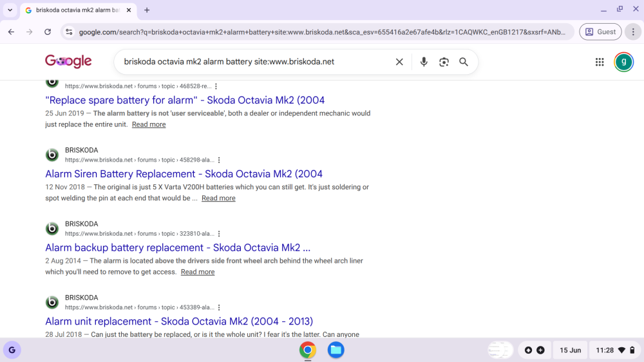Search by image with Lens
644x362 pixels.
tap(444, 62)
